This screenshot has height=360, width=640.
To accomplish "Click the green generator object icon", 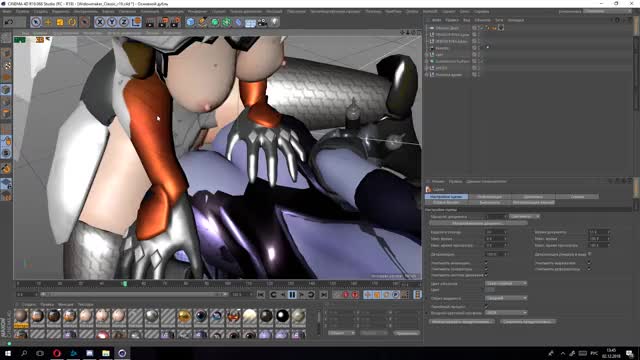I will coord(215,22).
